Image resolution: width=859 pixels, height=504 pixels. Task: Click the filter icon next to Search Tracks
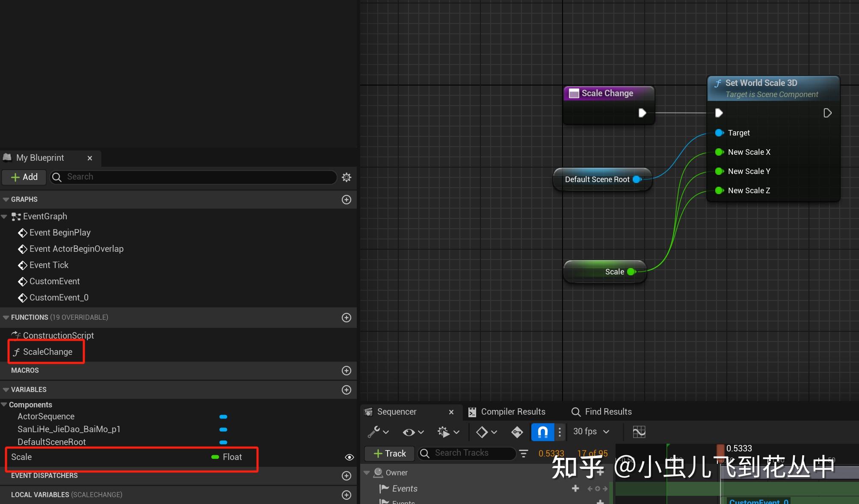coord(524,453)
